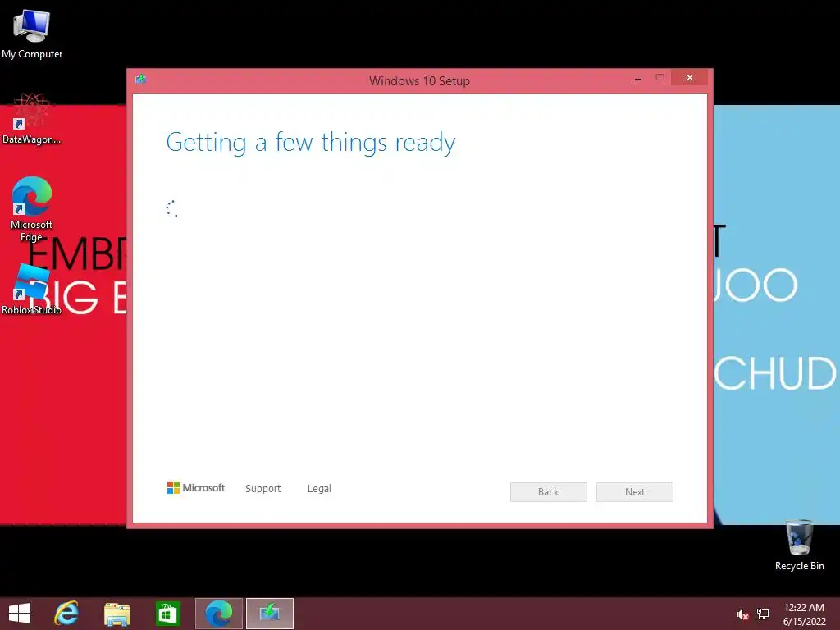The height and width of the screenshot is (630, 840).
Task: Launch Internet Explorer from the taskbar
Action: 66,614
